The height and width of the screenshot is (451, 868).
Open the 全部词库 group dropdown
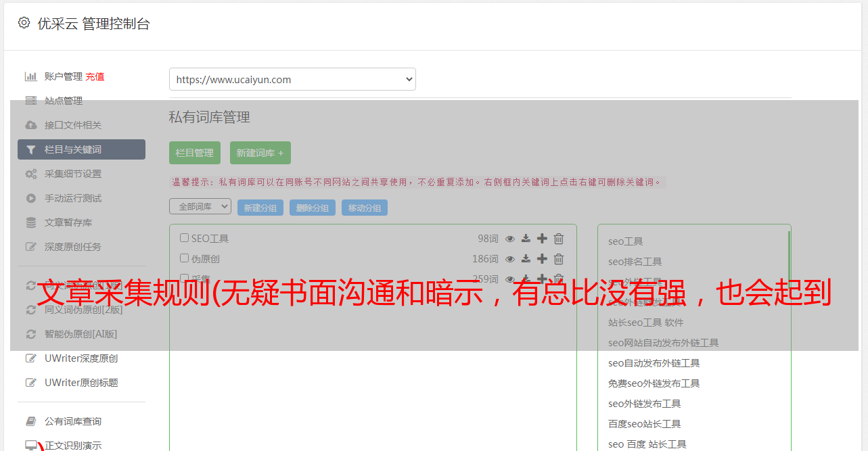pyautogui.click(x=200, y=206)
